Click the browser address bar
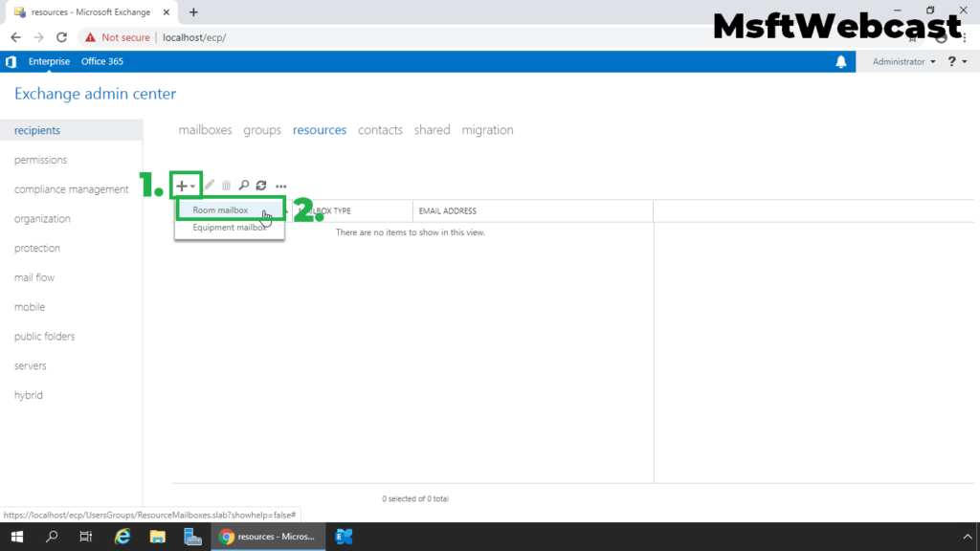This screenshot has width=980, height=551. tap(437, 37)
